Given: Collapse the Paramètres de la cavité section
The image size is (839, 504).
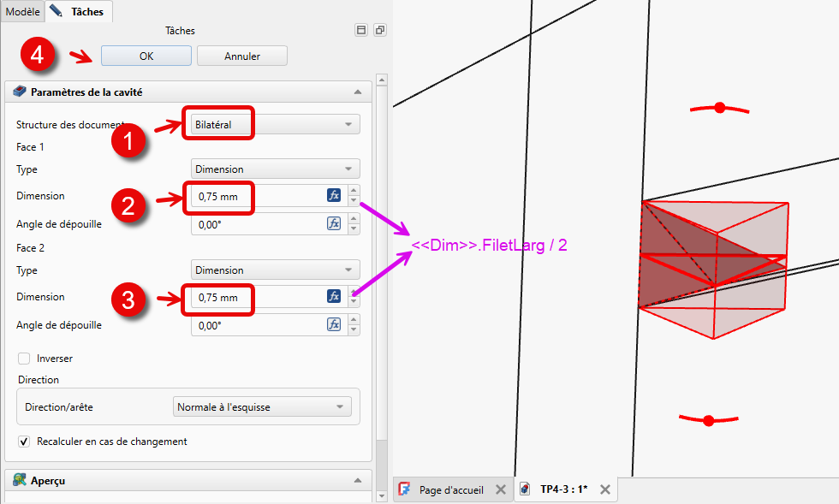Looking at the screenshot, I should pos(357,92).
